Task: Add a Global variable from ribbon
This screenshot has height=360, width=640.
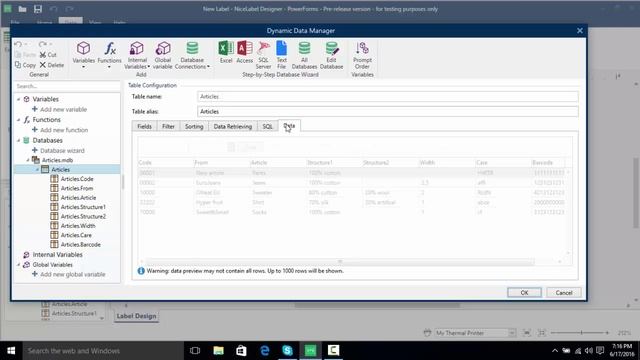Action: pos(162,55)
